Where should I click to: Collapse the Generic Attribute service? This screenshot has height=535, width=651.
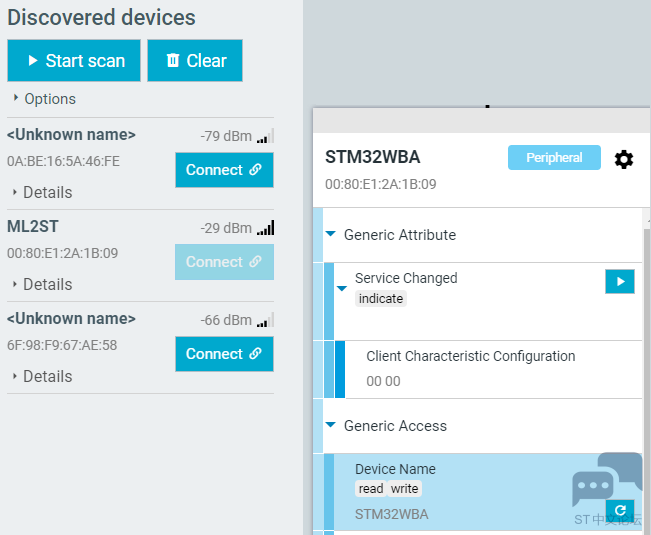tap(331, 234)
